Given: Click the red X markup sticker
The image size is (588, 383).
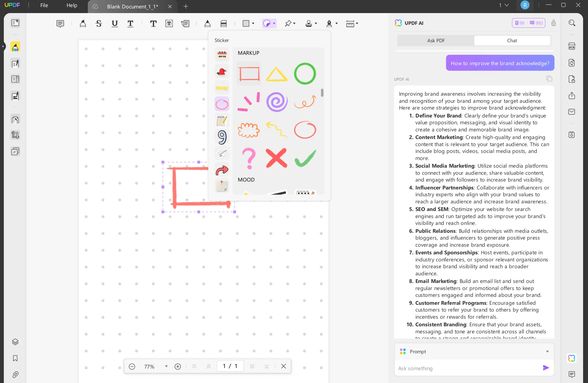Looking at the screenshot, I should (x=277, y=158).
